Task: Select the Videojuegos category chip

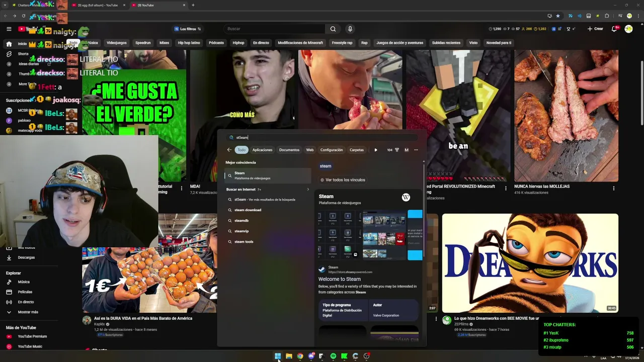Action: [117, 43]
